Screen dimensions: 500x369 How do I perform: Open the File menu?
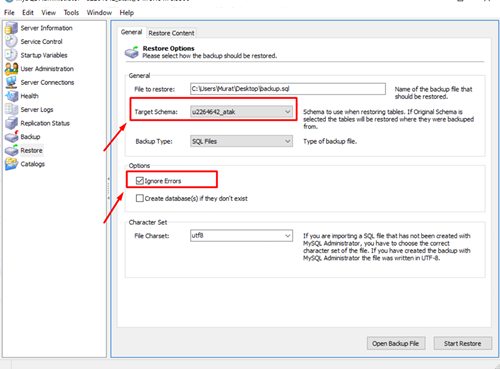click(x=9, y=13)
